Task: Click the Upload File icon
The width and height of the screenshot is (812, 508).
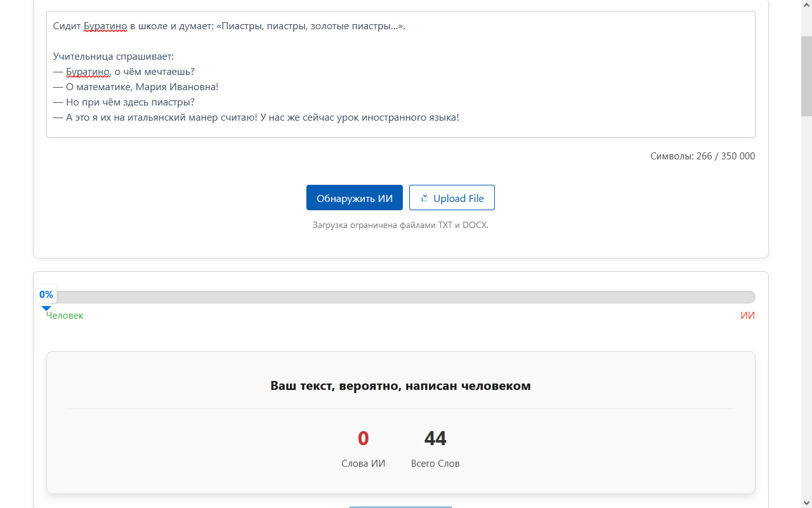Action: pyautogui.click(x=424, y=198)
